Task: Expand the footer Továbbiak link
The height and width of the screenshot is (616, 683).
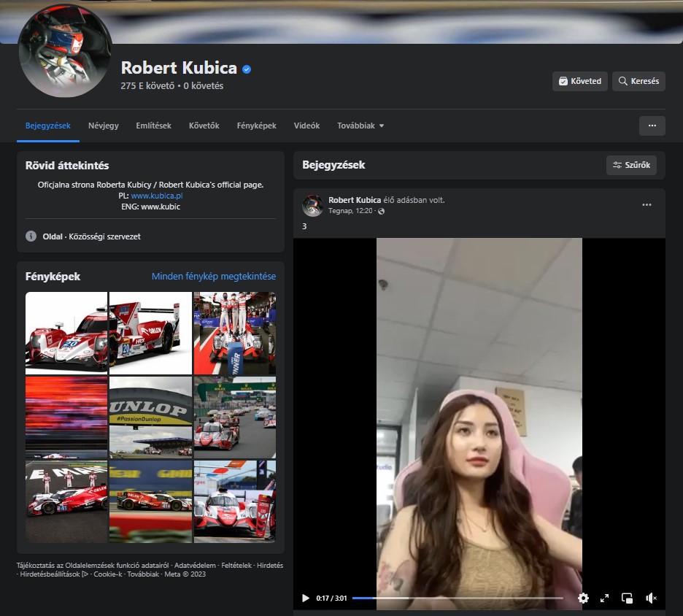Action: 144,573
